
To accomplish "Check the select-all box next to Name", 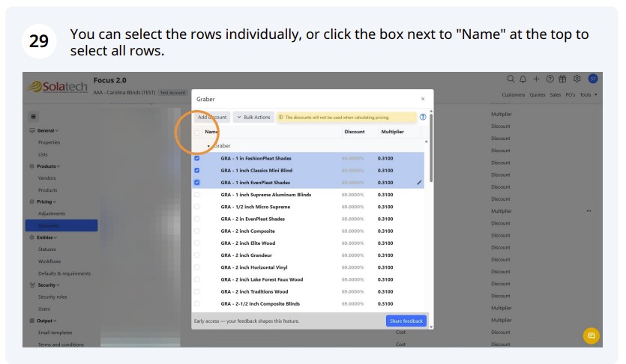I will 197,132.
